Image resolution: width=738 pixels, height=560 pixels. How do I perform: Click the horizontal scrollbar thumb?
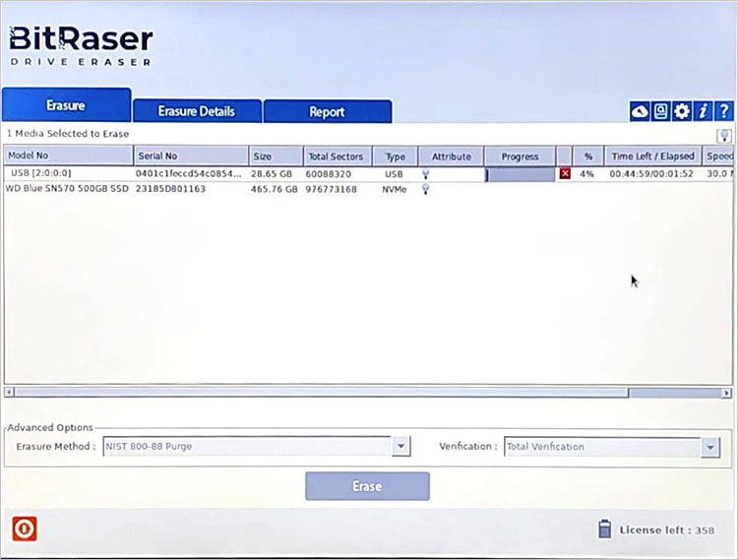coord(321,393)
